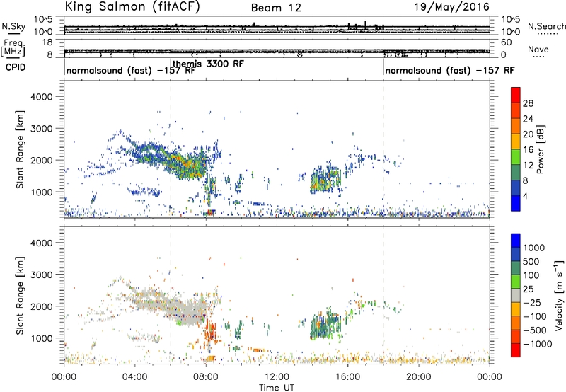Click the 18 tick on the frequency axis

coord(47,42)
